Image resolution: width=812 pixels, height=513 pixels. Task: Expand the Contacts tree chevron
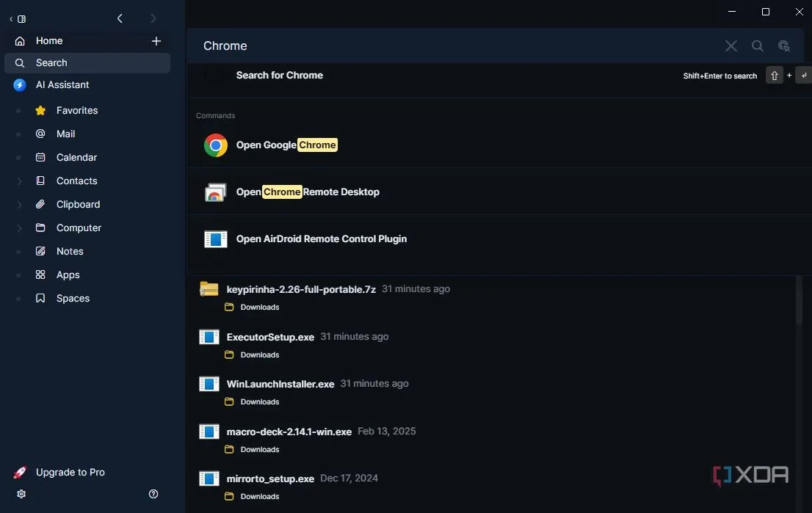coord(19,181)
